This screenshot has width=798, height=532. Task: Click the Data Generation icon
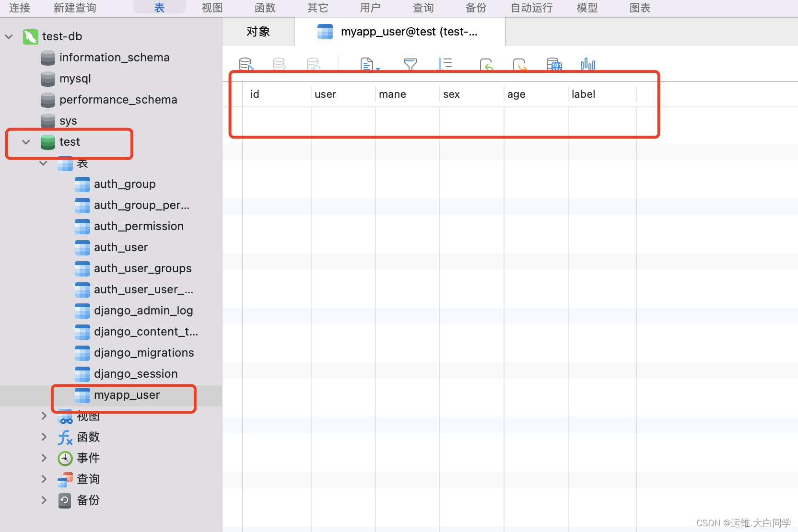(554, 64)
